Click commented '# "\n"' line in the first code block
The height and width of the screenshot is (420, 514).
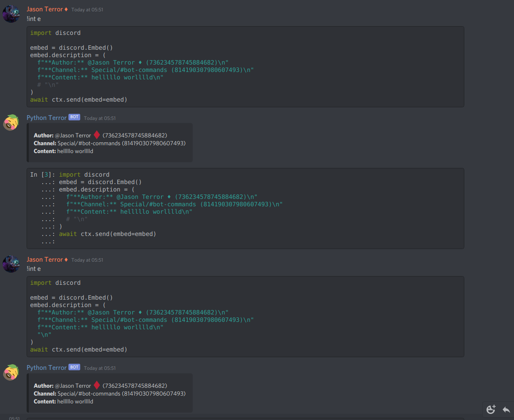[x=48, y=85]
